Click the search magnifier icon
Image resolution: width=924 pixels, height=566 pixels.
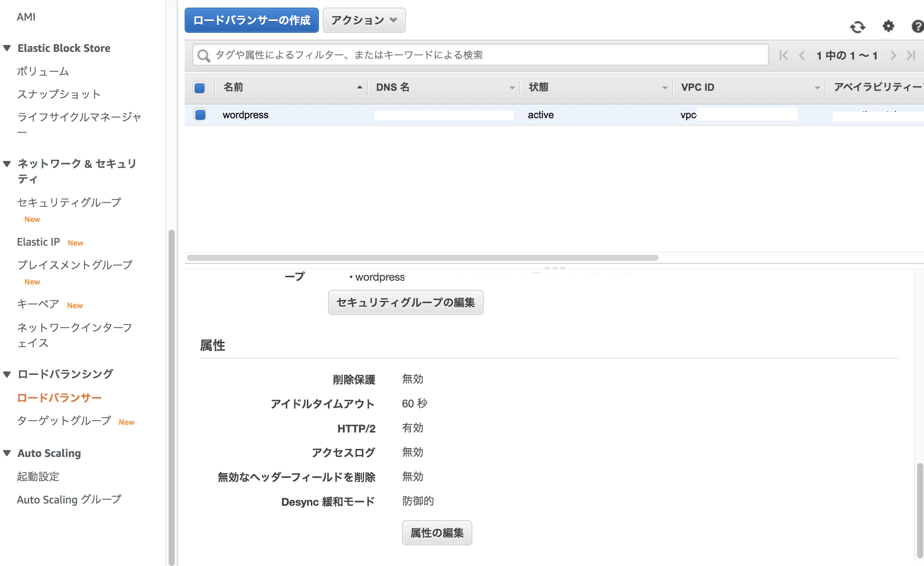tap(204, 56)
